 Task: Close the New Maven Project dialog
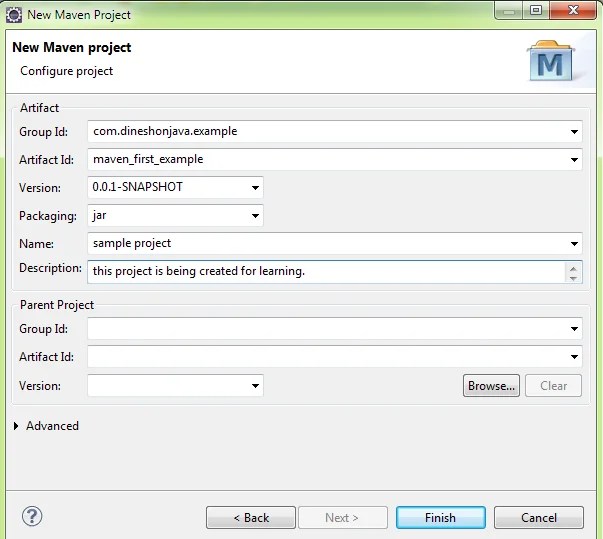573,10
